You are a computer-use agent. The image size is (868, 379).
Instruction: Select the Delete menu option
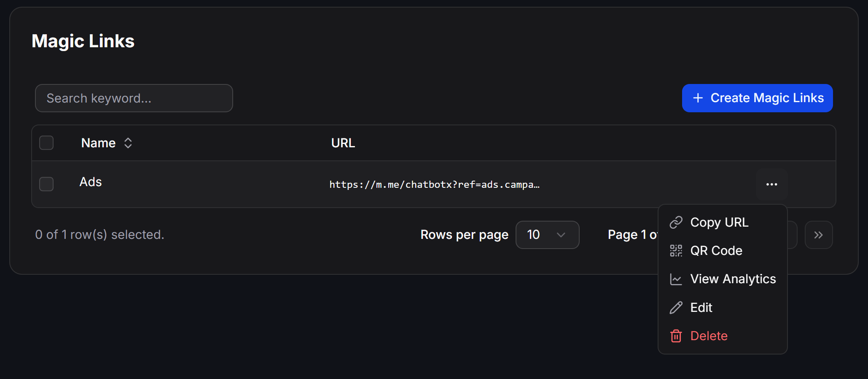(x=723, y=336)
